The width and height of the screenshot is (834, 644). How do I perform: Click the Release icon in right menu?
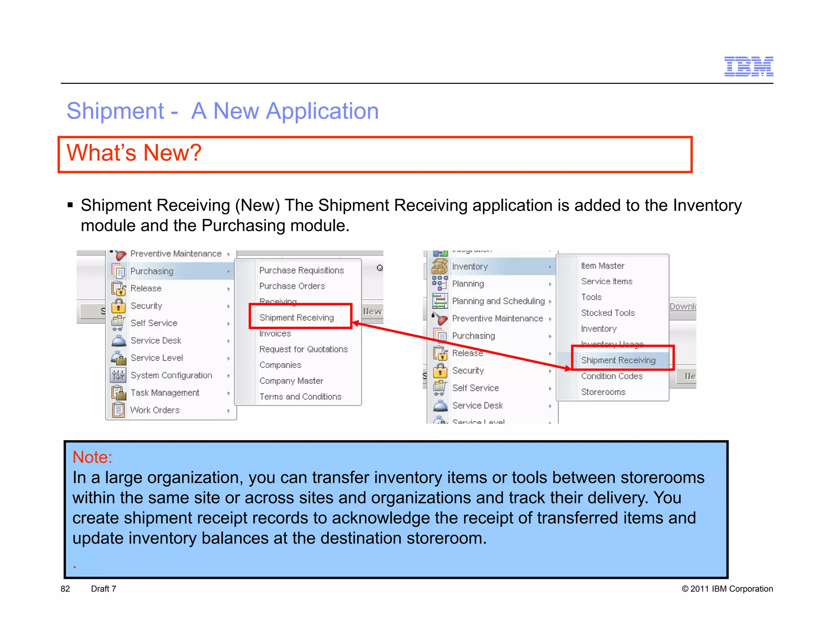pyautogui.click(x=440, y=353)
